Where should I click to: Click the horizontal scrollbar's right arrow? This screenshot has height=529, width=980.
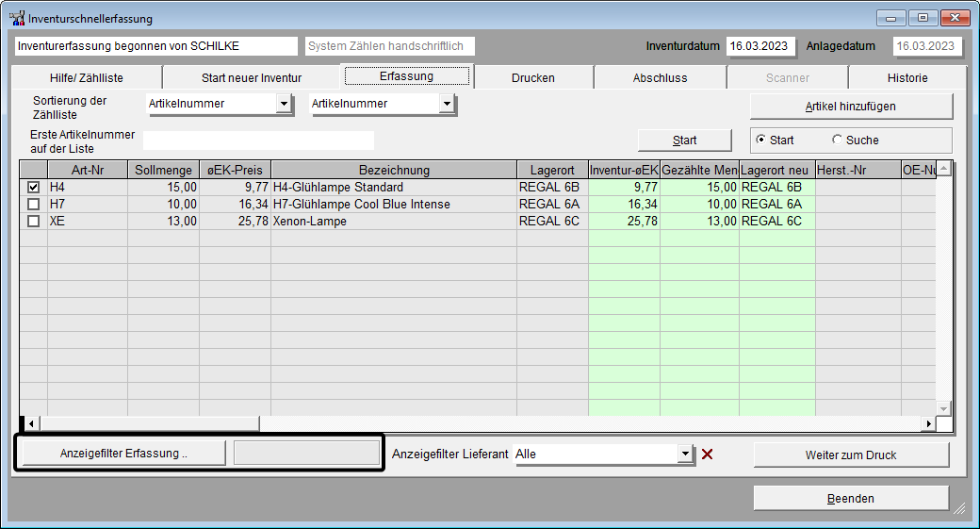pos(929,424)
